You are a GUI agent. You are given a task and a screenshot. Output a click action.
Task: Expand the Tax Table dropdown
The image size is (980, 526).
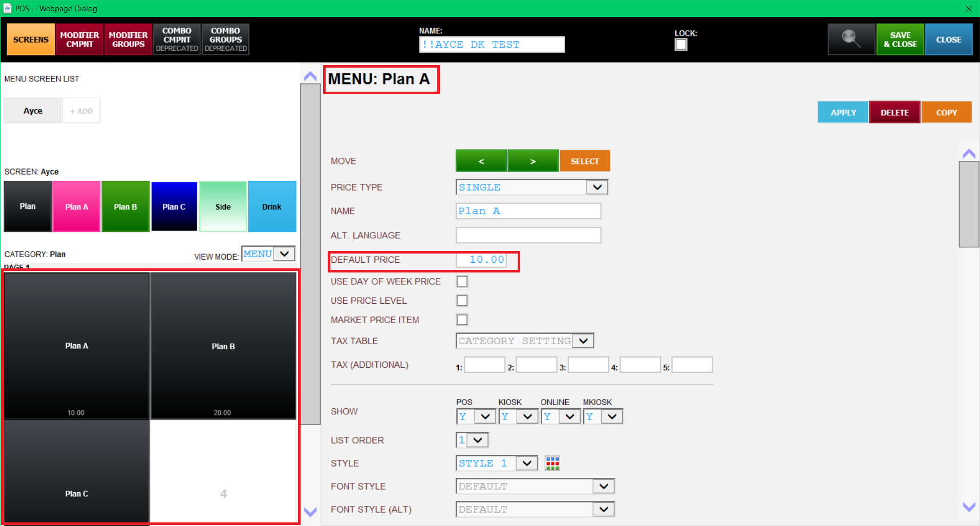tap(525, 341)
